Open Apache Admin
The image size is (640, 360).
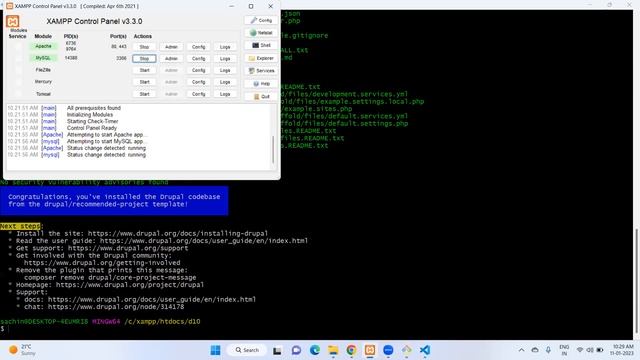[x=171, y=47]
